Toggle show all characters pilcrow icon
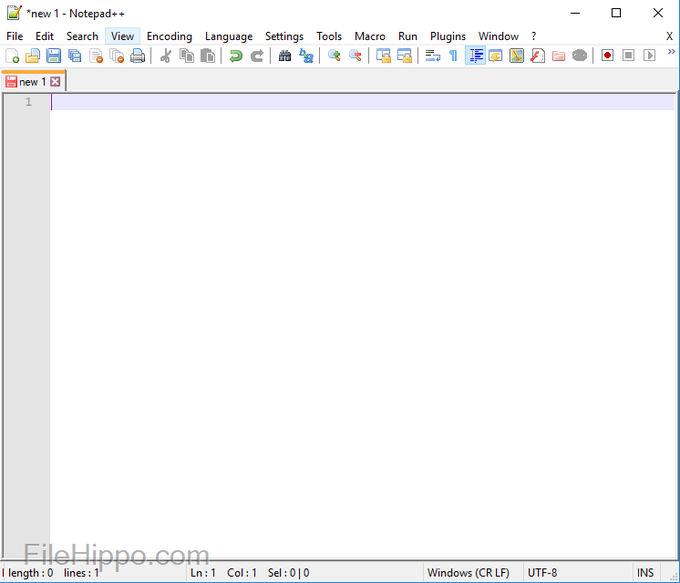 coord(453,56)
